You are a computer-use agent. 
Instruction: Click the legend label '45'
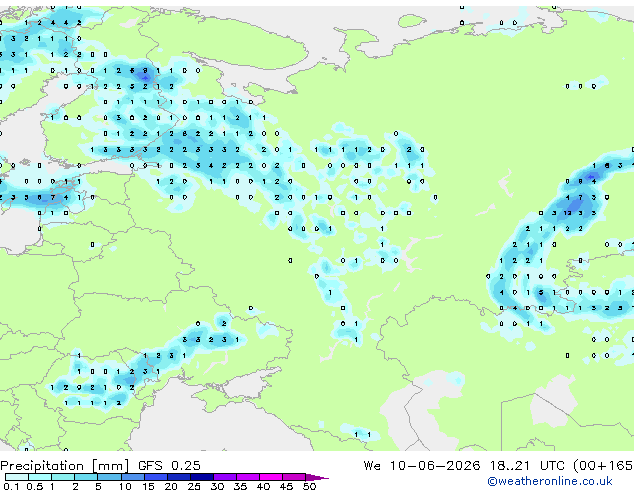pos(287,486)
